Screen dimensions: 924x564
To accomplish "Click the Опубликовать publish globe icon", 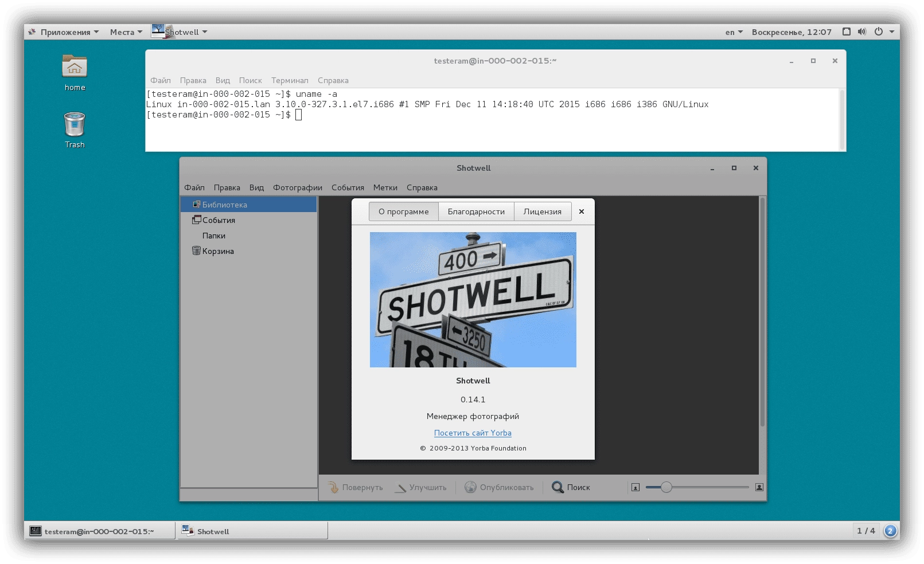I will [470, 487].
